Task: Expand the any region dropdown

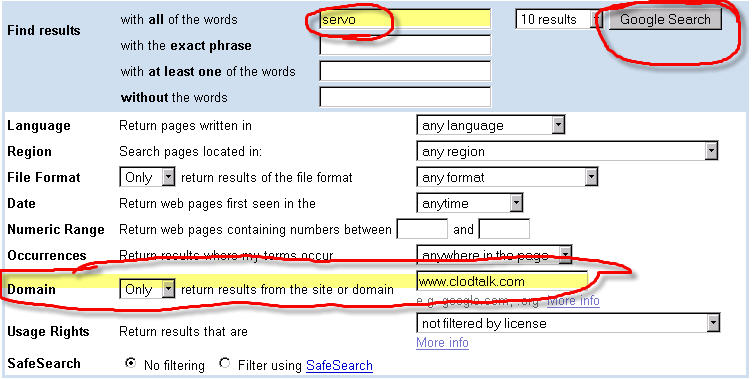Action: 567,151
